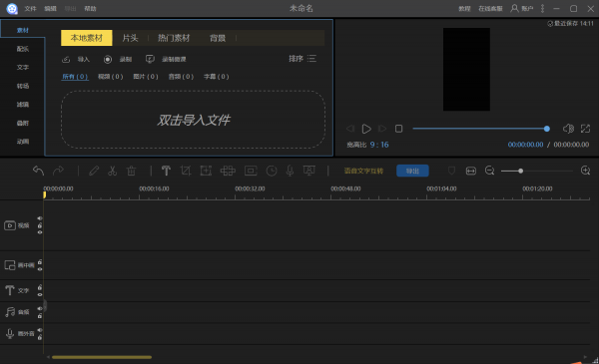Select the crop tool icon
599x364 pixels.
coord(186,171)
